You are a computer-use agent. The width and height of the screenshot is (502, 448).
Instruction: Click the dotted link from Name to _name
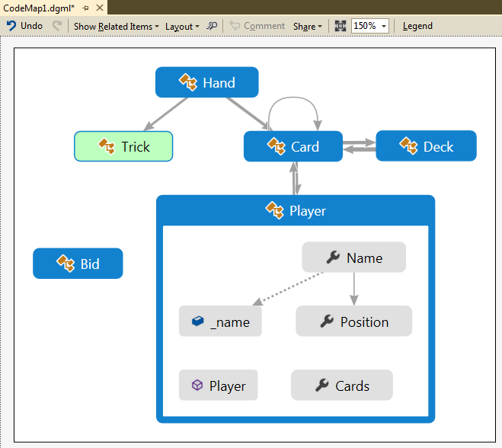[288, 289]
